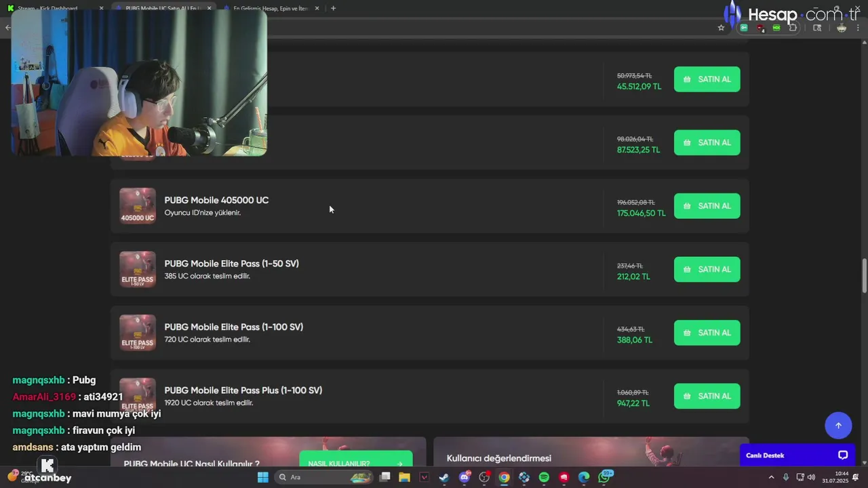Image resolution: width=868 pixels, height=488 pixels.
Task: Switch to the PUBG Mobile UC Satın Al tab
Action: [161, 8]
